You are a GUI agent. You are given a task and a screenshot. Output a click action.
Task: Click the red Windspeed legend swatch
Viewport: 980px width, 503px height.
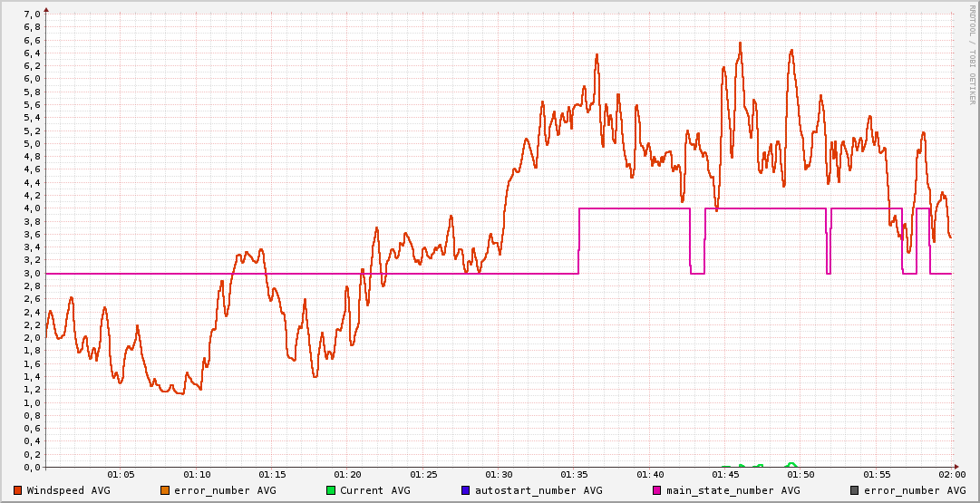[18, 490]
